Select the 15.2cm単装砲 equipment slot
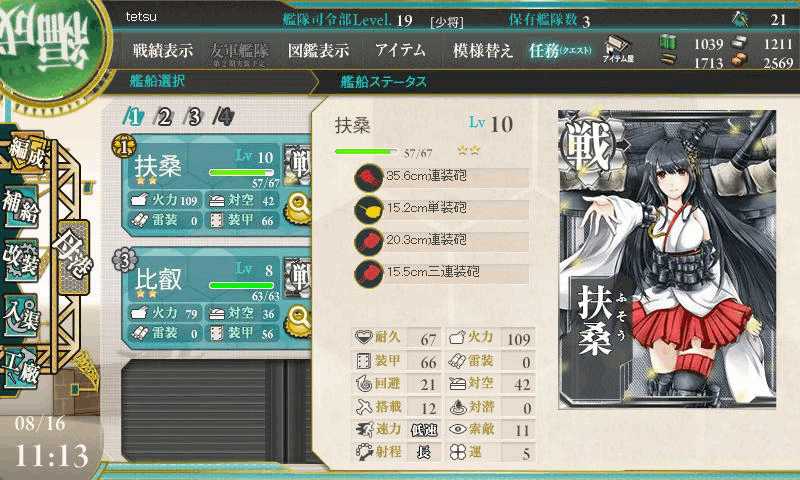The width and height of the screenshot is (800, 480). tap(442, 209)
